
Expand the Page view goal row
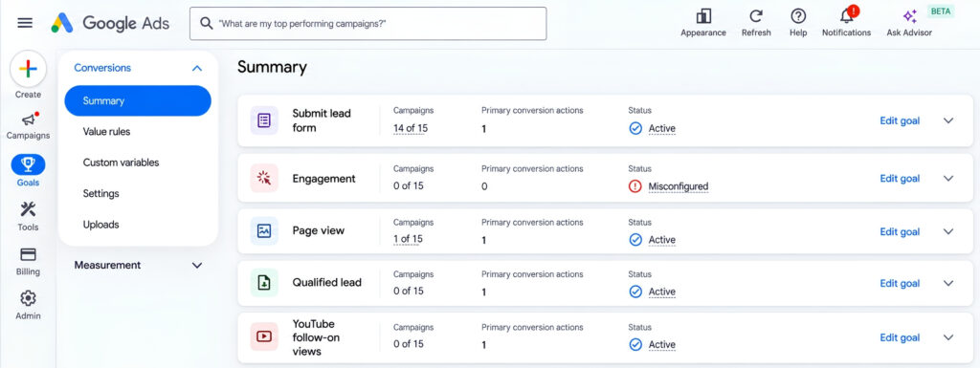(x=948, y=231)
